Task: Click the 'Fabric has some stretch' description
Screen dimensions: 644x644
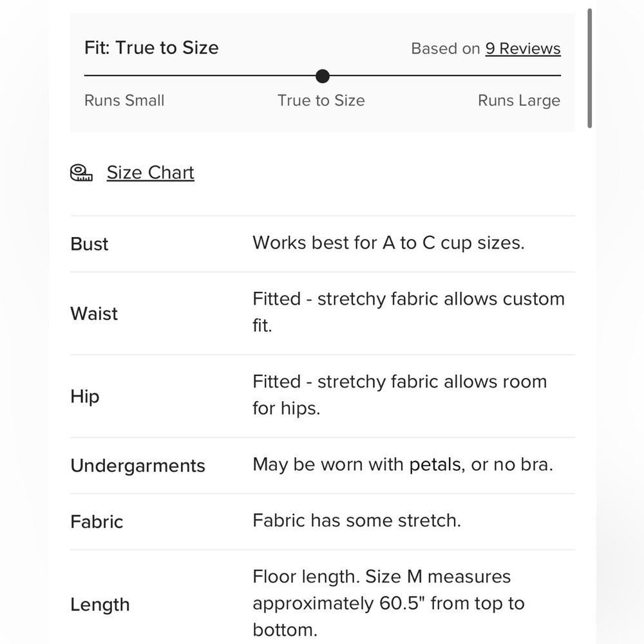Action: [x=357, y=520]
